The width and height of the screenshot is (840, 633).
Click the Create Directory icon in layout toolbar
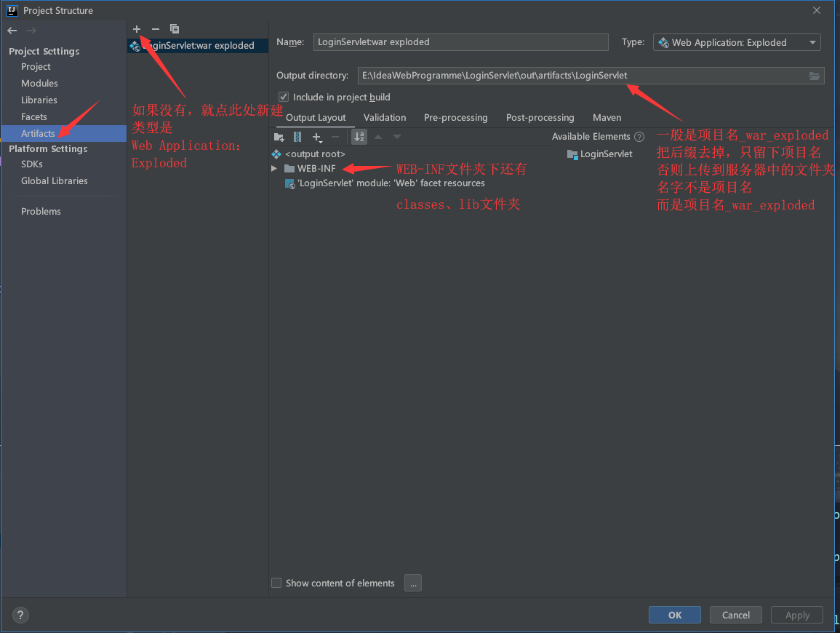(279, 138)
